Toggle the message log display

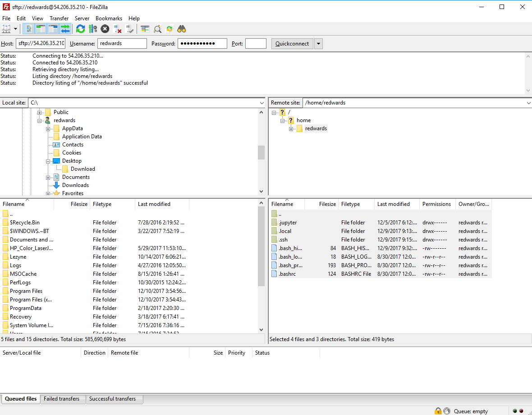click(x=28, y=29)
